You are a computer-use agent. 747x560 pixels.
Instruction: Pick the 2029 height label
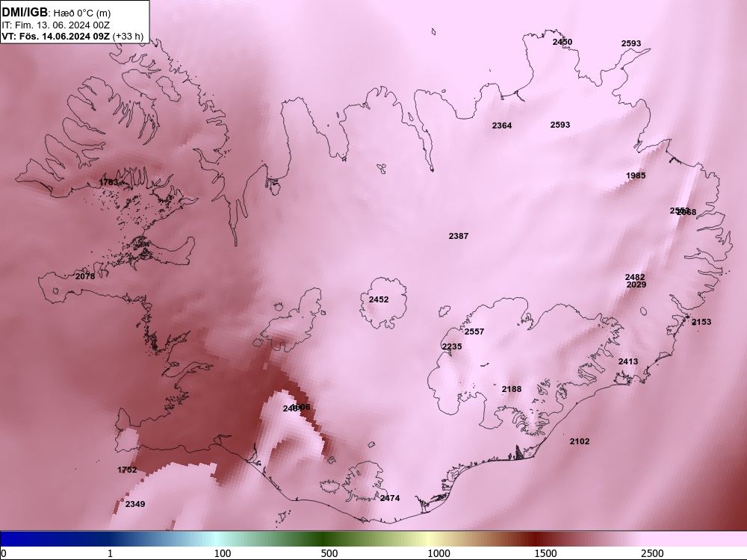[636, 284]
